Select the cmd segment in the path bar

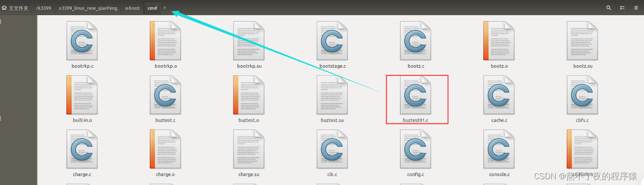(x=152, y=8)
